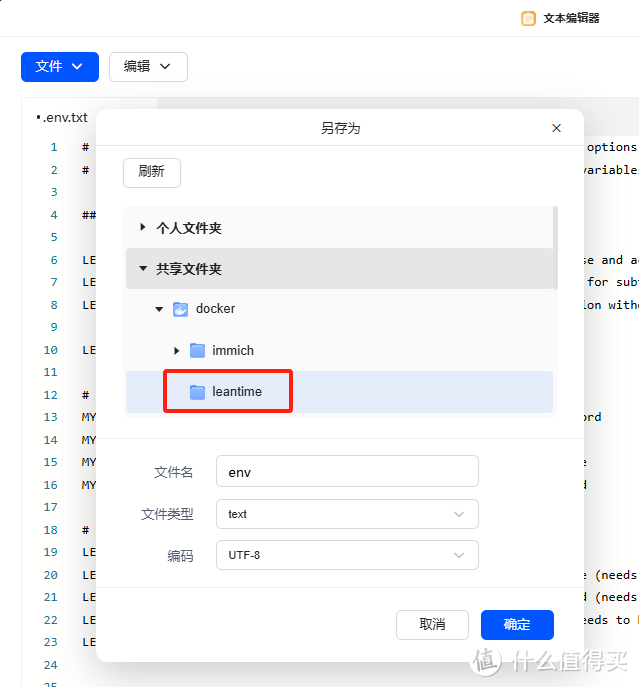
Task: Open the 文件类型 text dropdown
Action: pos(347,513)
